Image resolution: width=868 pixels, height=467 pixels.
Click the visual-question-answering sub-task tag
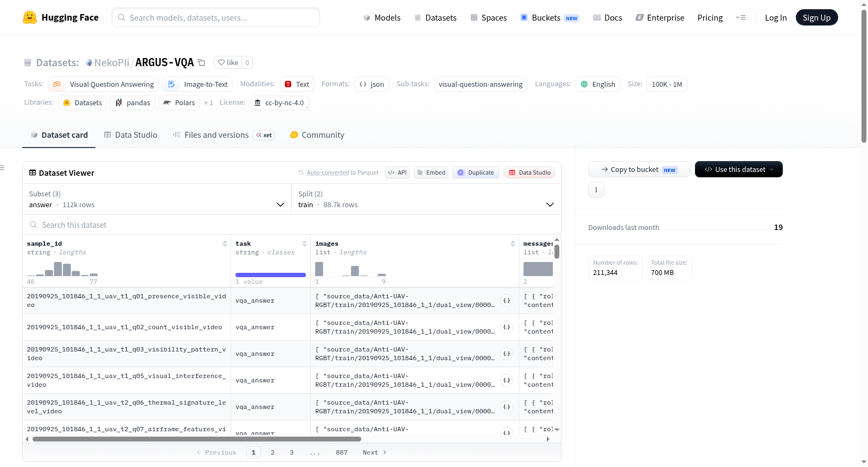pyautogui.click(x=481, y=84)
